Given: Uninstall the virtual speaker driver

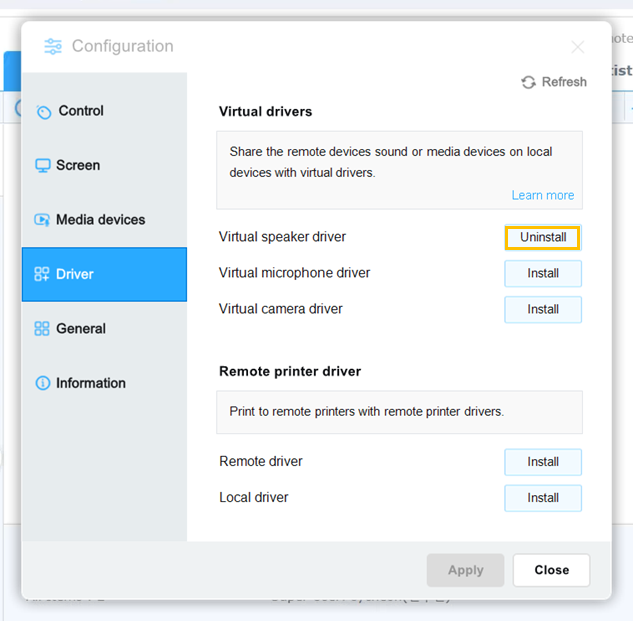Looking at the screenshot, I should [x=543, y=238].
